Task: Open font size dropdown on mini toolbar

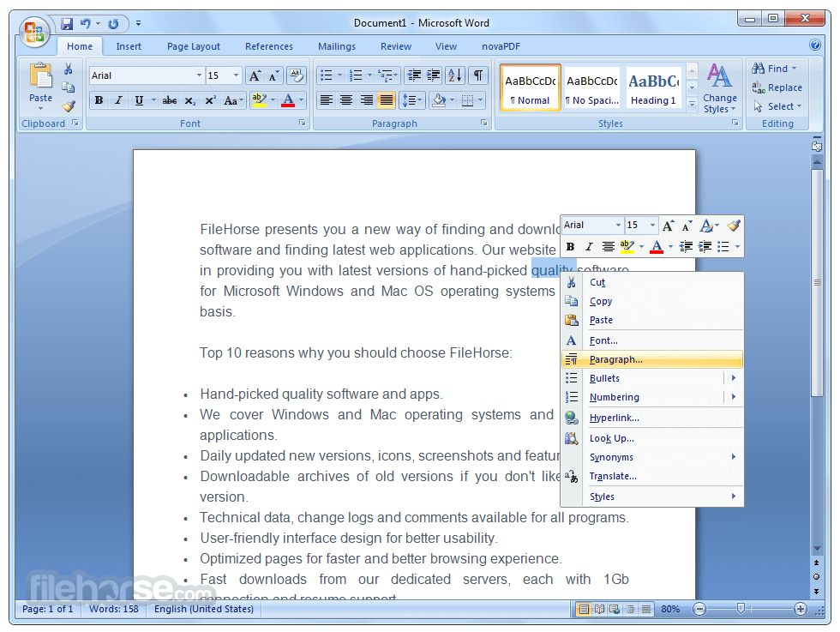Action: pos(652,226)
